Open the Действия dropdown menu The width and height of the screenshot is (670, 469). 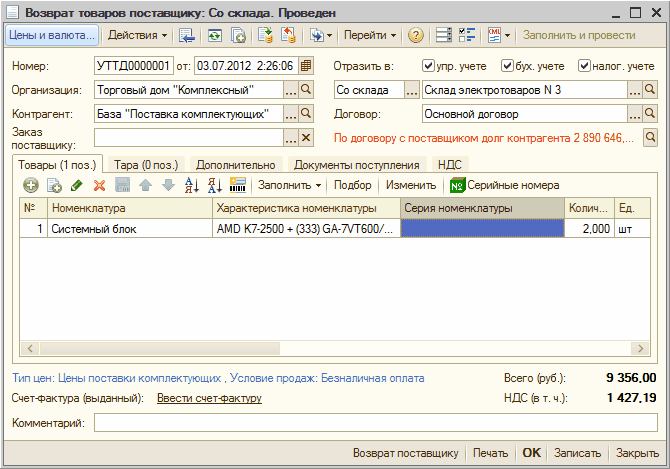(137, 35)
